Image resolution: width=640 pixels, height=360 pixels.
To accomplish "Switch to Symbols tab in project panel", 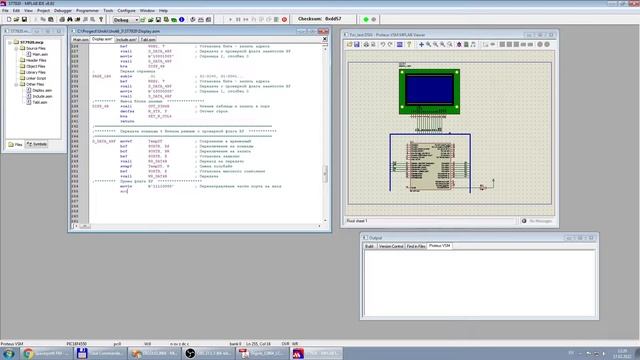I will 37,144.
